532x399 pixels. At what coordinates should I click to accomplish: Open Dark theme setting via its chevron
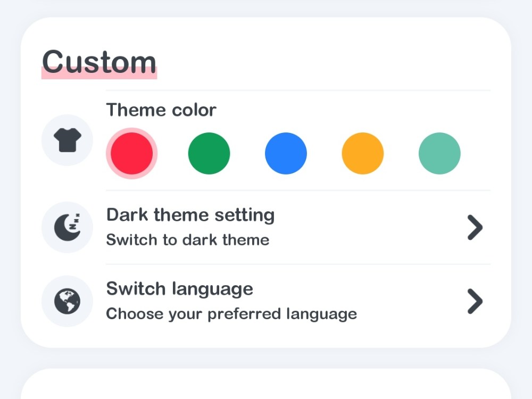475,227
